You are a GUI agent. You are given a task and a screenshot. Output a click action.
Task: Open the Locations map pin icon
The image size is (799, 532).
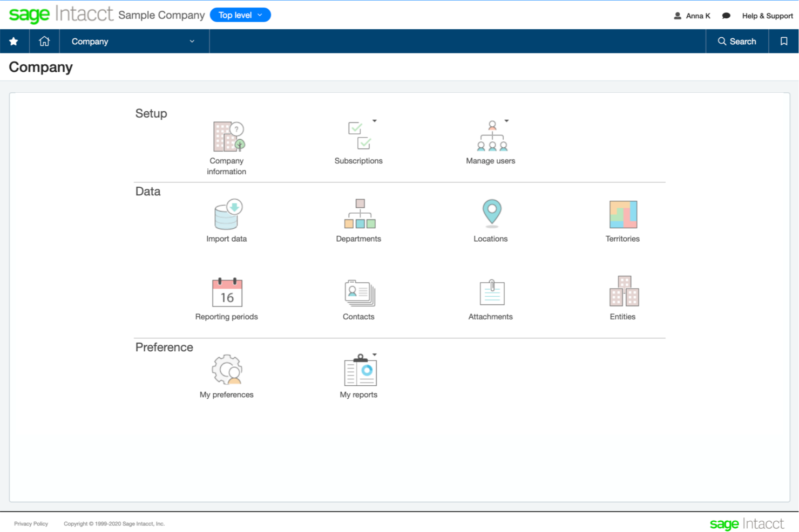point(491,213)
